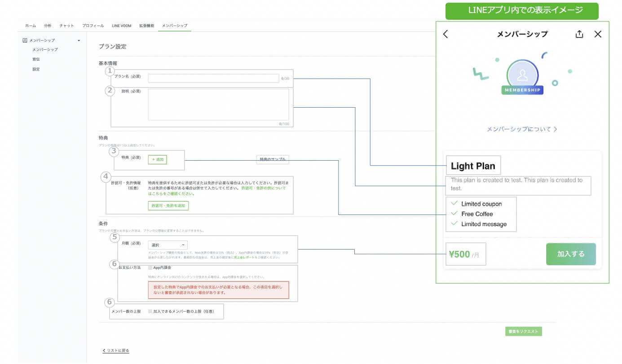Go to the LINE VOOM tab
The height and width of the screenshot is (364, 622).
(x=122, y=26)
